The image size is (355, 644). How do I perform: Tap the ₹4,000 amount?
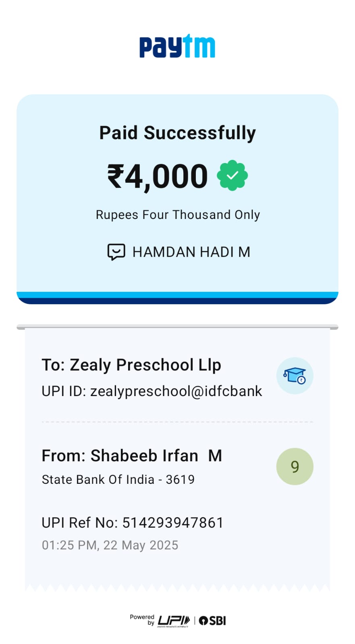tap(158, 176)
